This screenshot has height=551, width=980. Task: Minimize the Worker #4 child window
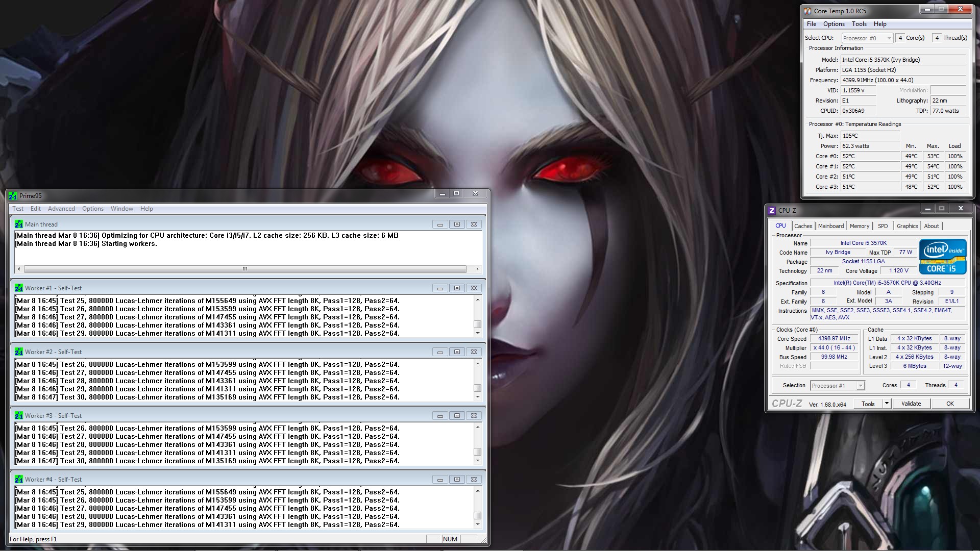click(440, 480)
